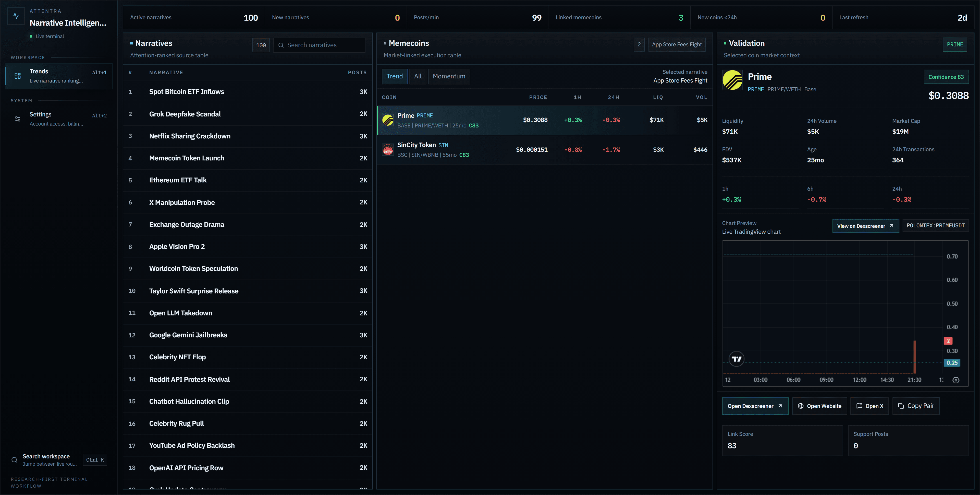Viewport: 980px width, 495px height.
Task: Click the POLONIEX:PRIMEUSDT symbol chip
Action: coord(936,226)
